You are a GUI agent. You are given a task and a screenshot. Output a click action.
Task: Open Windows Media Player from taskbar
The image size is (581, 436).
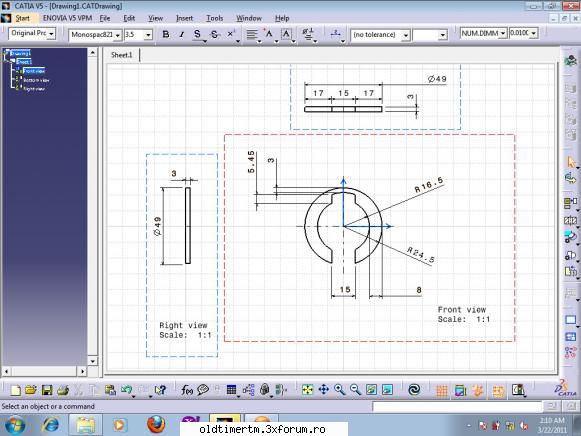tap(119, 425)
